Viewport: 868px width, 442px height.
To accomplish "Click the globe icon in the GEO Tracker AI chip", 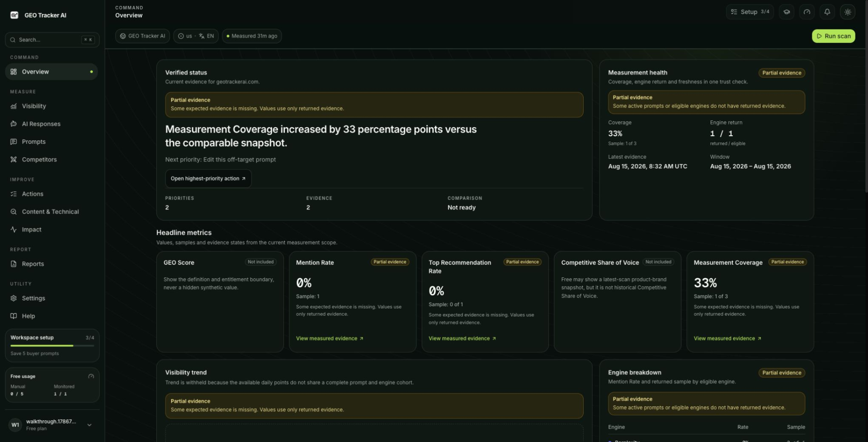I will 123,36.
